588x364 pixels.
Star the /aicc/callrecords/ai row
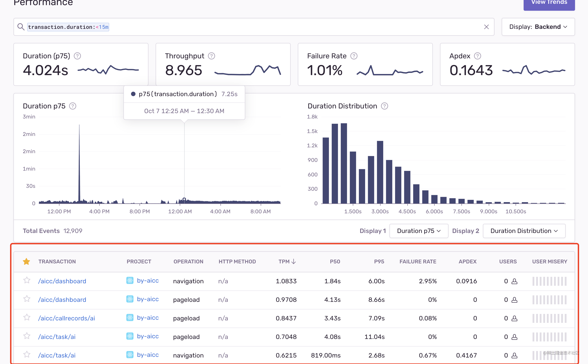click(27, 317)
